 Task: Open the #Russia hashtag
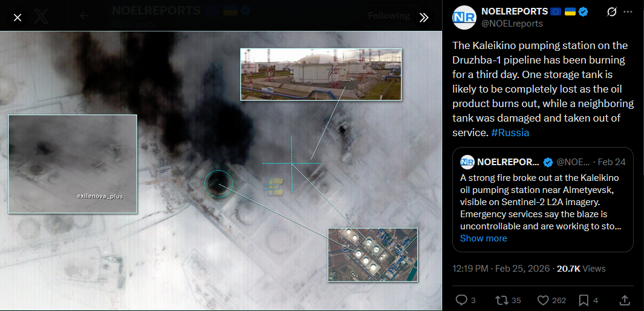coord(510,133)
